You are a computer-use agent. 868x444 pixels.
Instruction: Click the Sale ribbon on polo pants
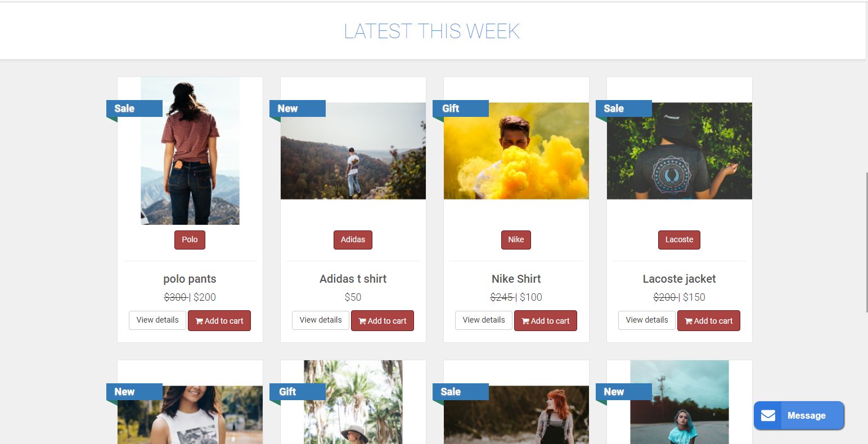(134, 108)
